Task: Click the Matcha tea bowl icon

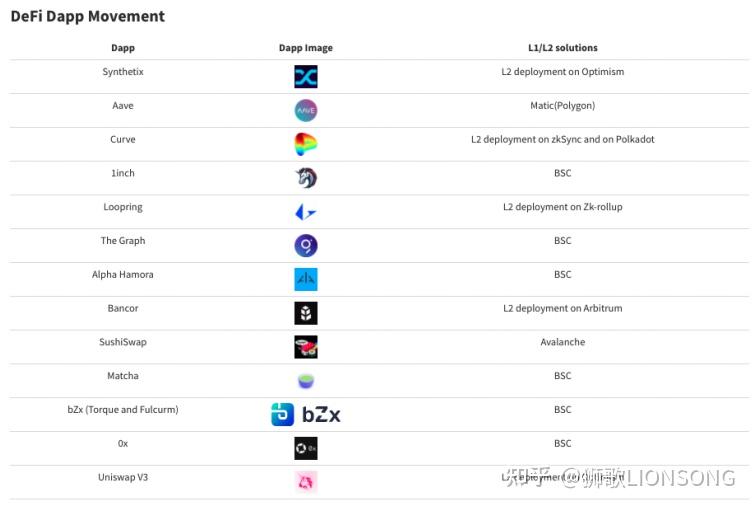Action: 306,381
